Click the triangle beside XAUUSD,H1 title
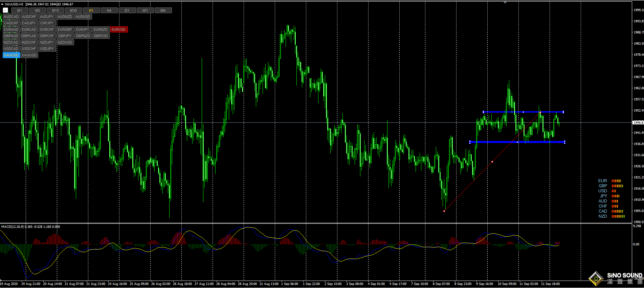The image size is (644, 288). click(x=2, y=4)
